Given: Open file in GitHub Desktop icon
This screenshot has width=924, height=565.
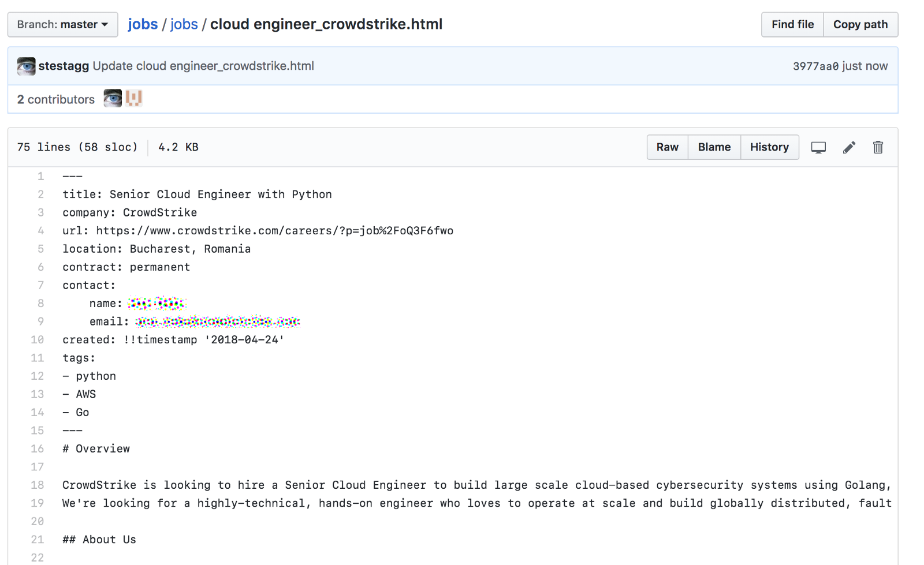Looking at the screenshot, I should click(x=818, y=148).
